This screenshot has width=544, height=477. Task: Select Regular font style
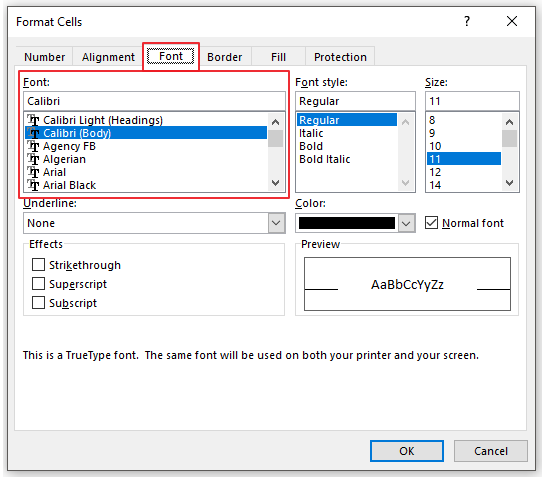pyautogui.click(x=347, y=120)
